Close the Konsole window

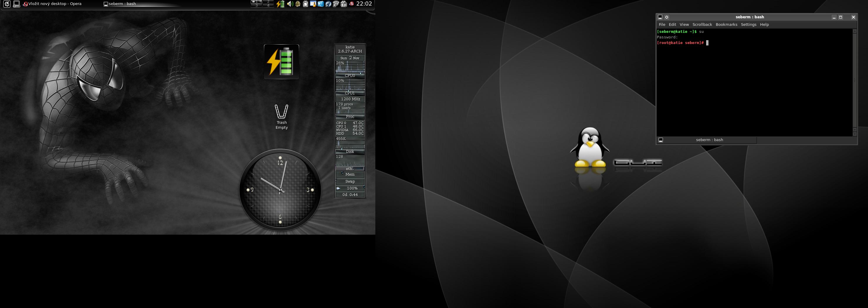coord(853,17)
